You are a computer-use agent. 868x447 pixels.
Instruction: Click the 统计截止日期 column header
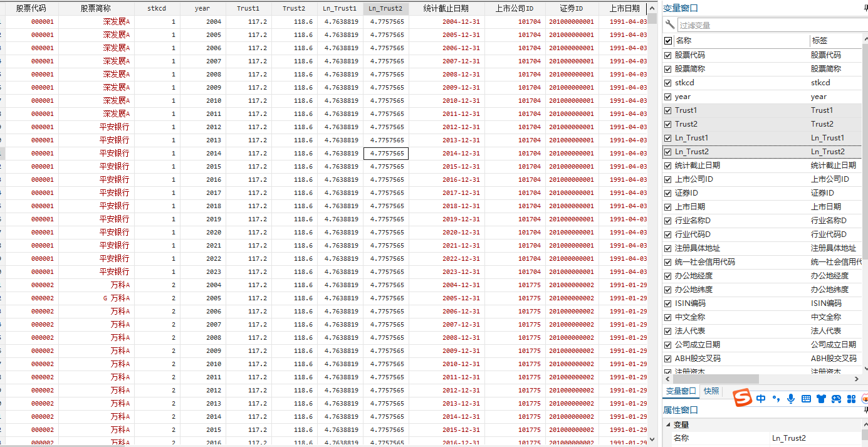click(x=447, y=8)
